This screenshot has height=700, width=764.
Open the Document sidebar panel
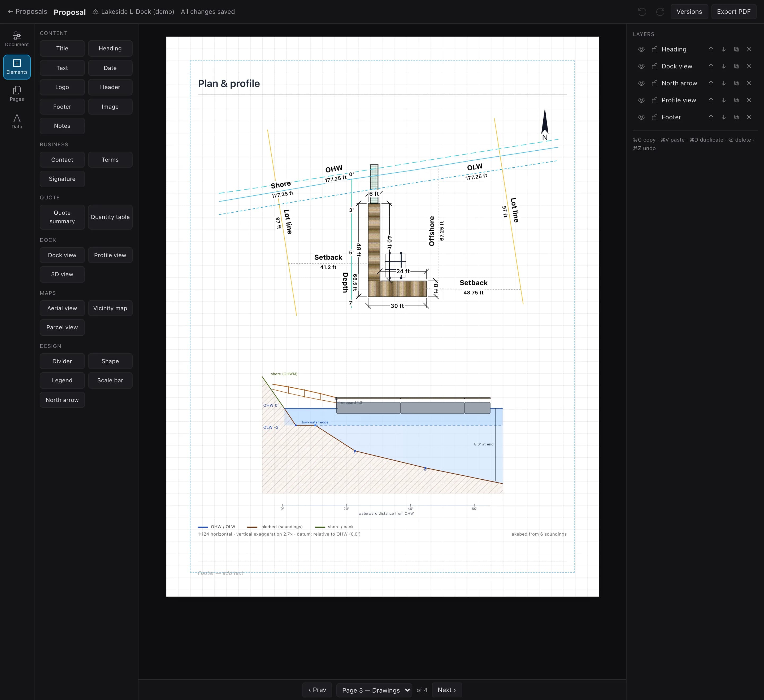(17, 39)
